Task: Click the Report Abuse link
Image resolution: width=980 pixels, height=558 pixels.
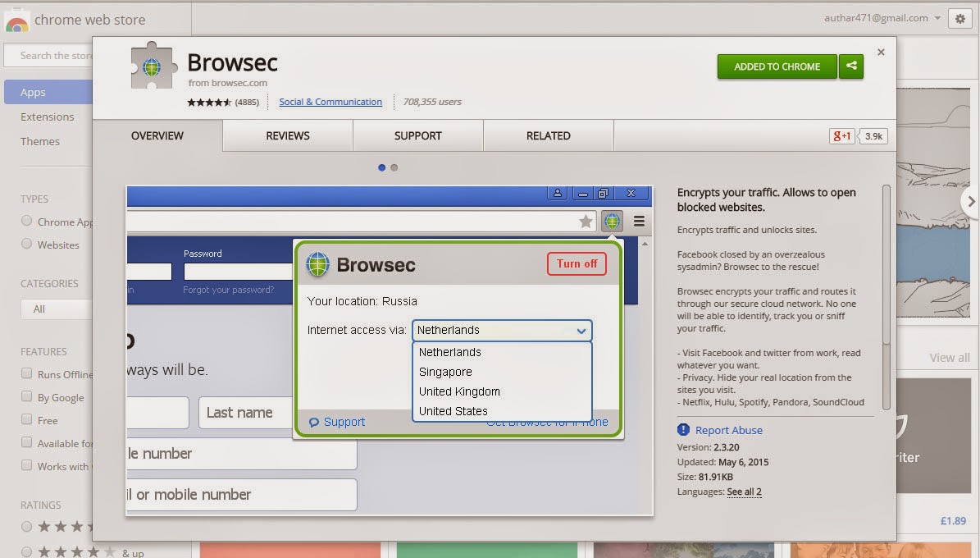Action: (x=729, y=430)
